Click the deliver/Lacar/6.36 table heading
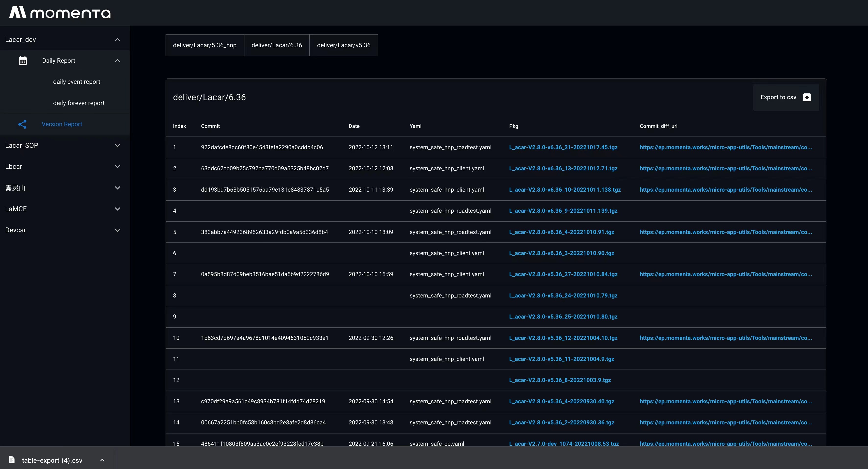The image size is (868, 469). pos(209,97)
